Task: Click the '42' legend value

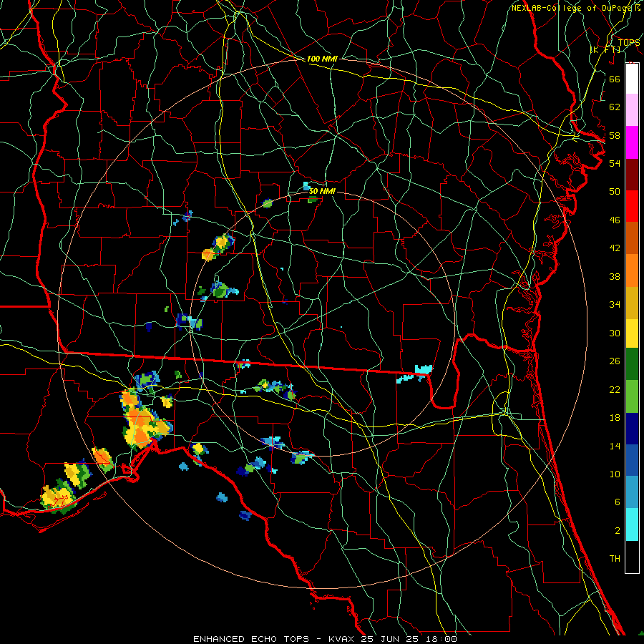Action: pyautogui.click(x=615, y=248)
